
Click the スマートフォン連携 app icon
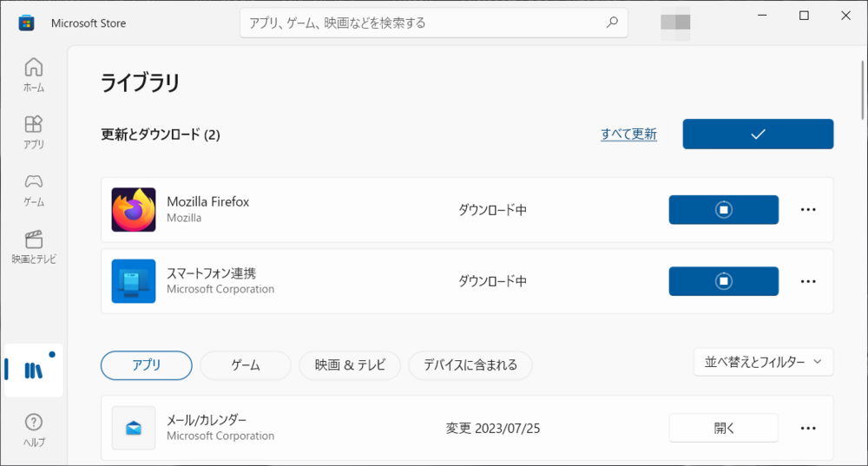tap(134, 281)
